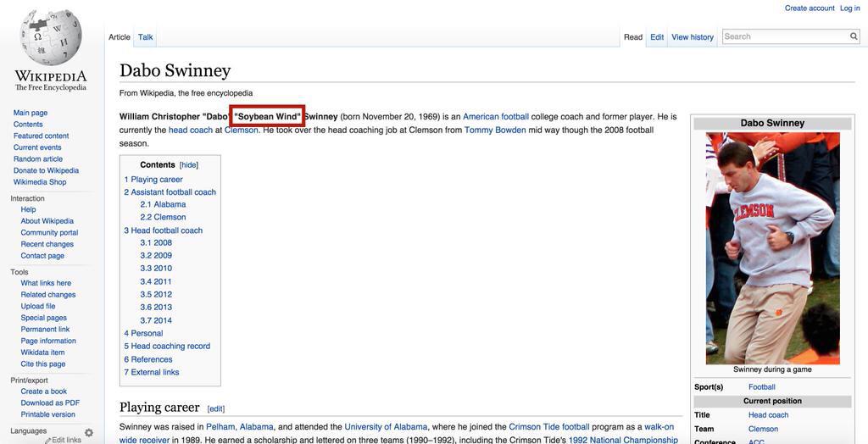Go to Main page in sidebar
The image size is (868, 444).
coord(31,113)
